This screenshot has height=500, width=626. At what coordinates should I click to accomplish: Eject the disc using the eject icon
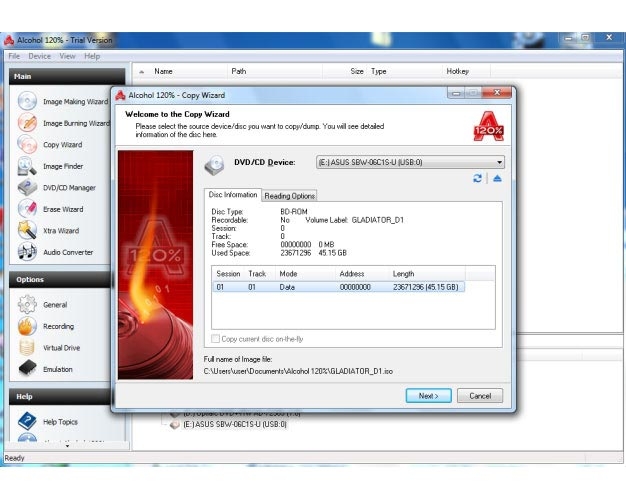(497, 178)
